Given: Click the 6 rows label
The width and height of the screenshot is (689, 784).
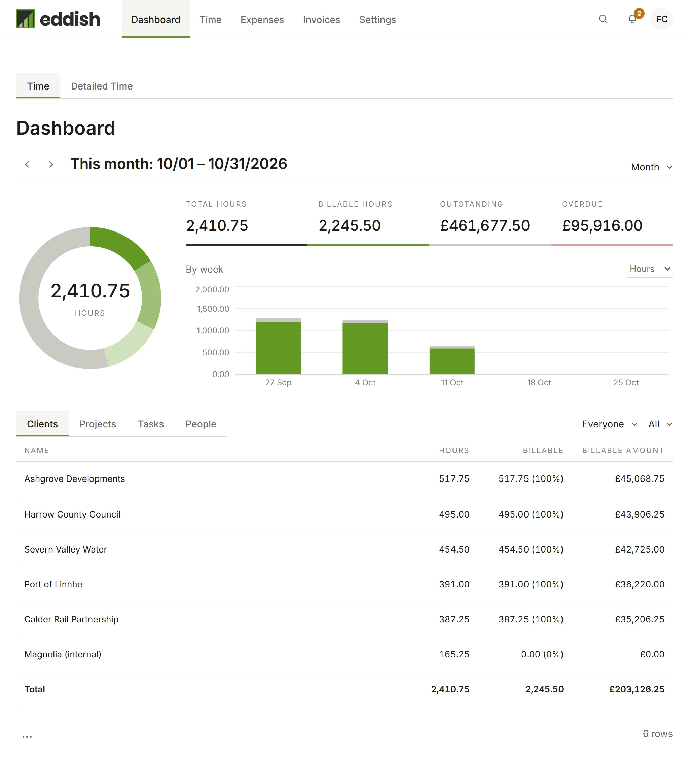Looking at the screenshot, I should click(x=658, y=734).
